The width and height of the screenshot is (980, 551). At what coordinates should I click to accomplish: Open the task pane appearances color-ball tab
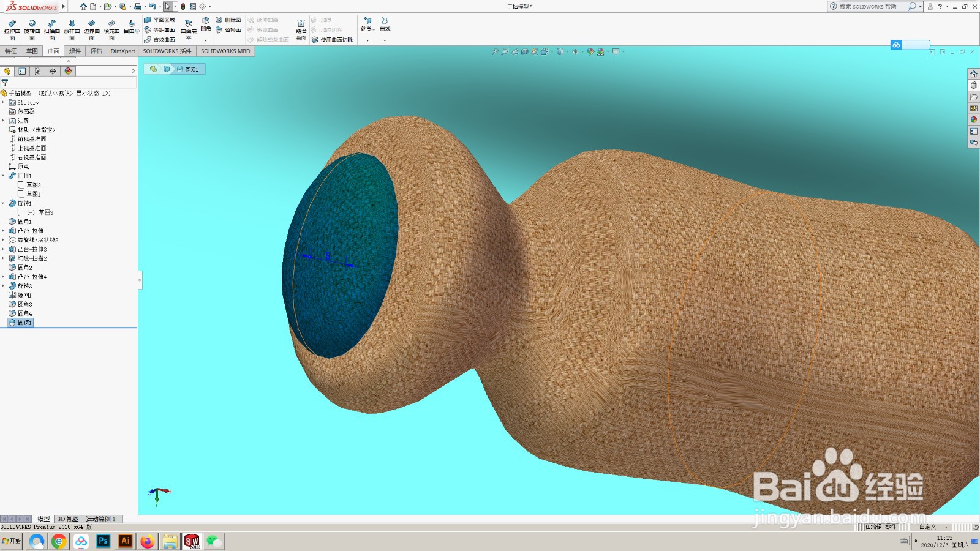[974, 120]
